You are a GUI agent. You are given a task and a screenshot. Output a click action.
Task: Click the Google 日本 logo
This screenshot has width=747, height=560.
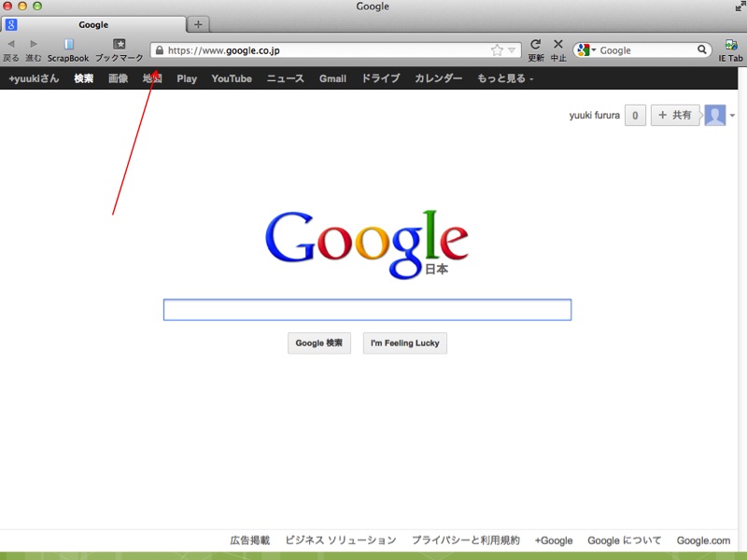(367, 245)
